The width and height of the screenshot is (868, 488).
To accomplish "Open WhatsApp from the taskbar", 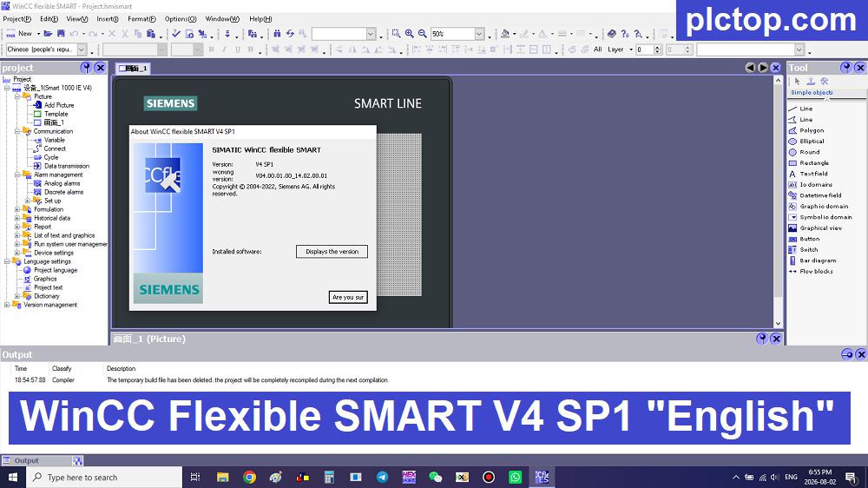I will pos(515,477).
